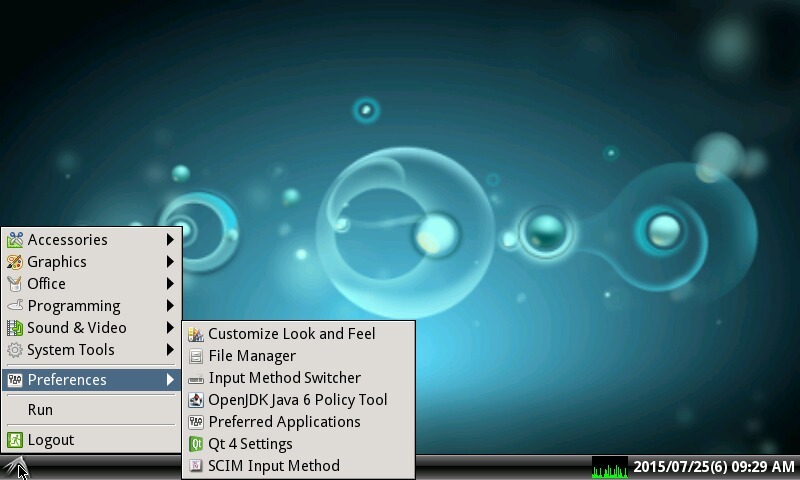
Task: Open the Office menu category
Action: [91, 284]
